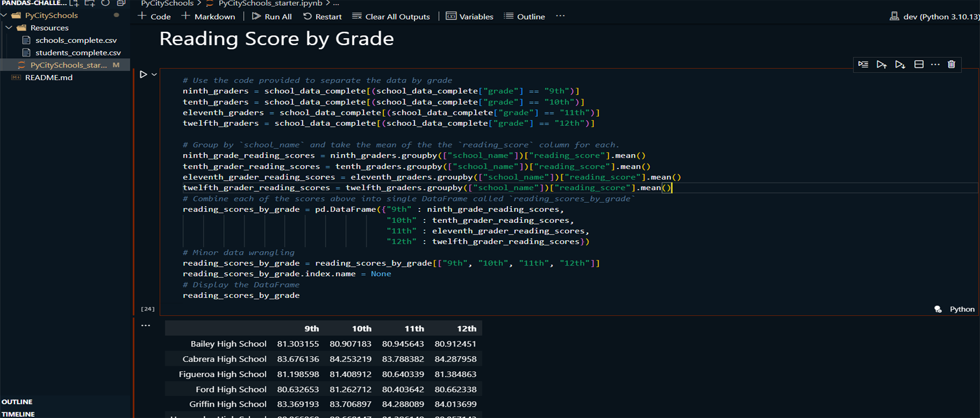Open cell output actions ellipsis
The height and width of the screenshot is (418, 980).
(x=145, y=326)
